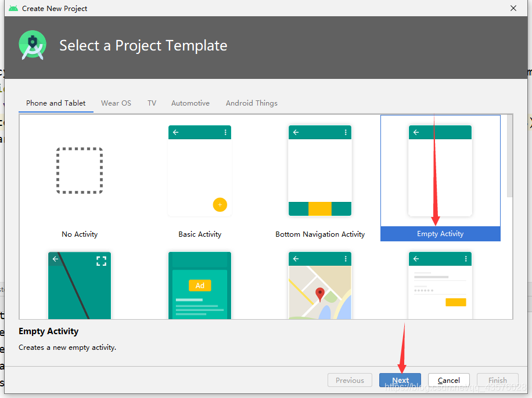Screen dimensions: 532x398
Task: Click the Bottom Navigation Activity label text
Action: click(320, 234)
